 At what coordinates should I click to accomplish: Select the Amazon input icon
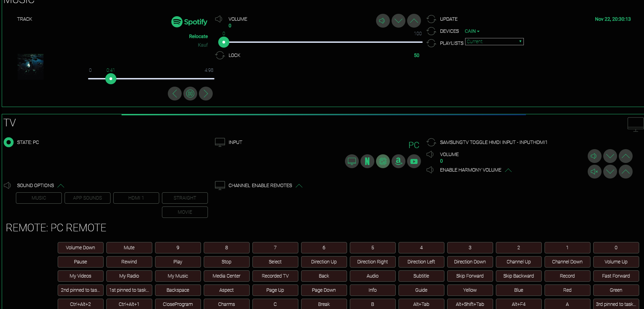[398, 161]
